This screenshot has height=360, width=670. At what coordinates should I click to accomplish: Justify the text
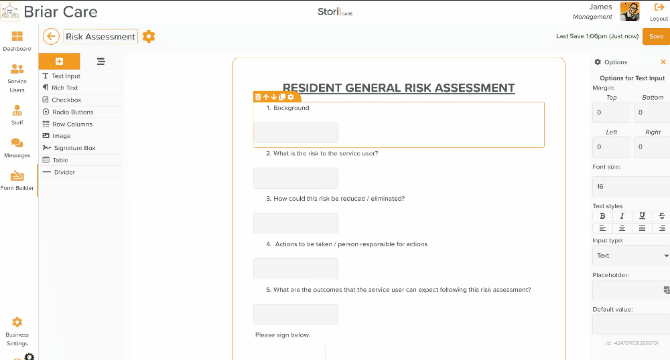pos(642,228)
